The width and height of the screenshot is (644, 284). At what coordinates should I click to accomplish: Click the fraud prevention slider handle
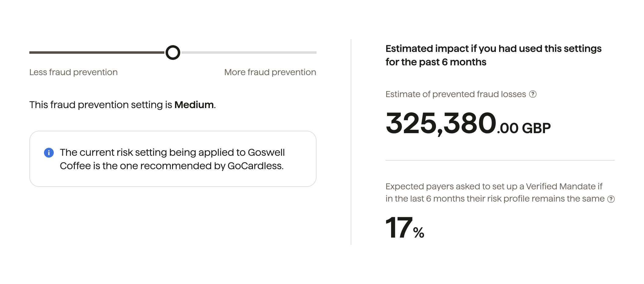pyautogui.click(x=173, y=53)
